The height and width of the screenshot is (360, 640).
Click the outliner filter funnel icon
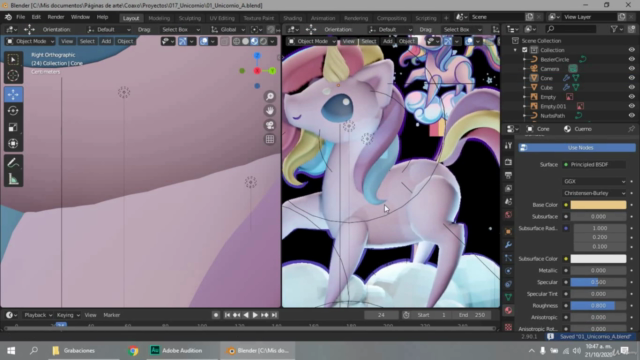614,29
